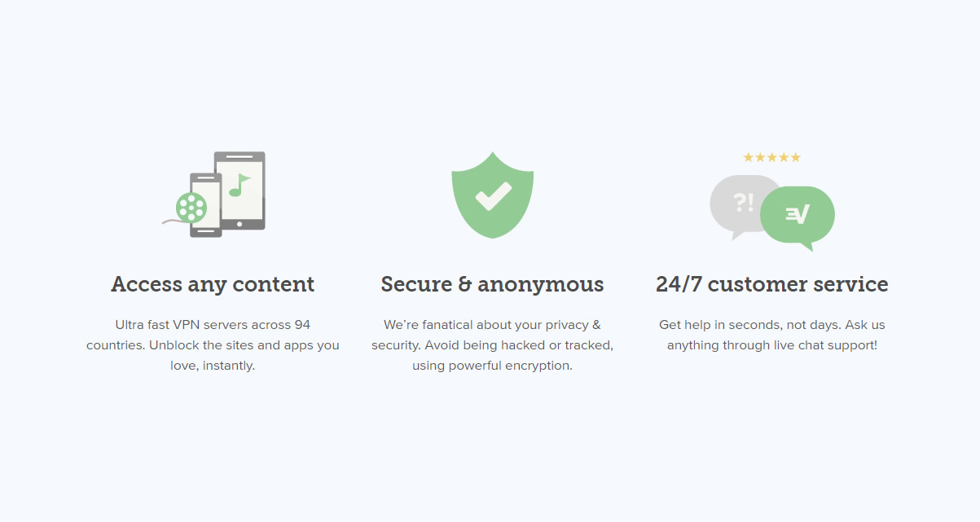Select the "24/7 customer service" heading
The width and height of the screenshot is (980, 522).
[771, 284]
